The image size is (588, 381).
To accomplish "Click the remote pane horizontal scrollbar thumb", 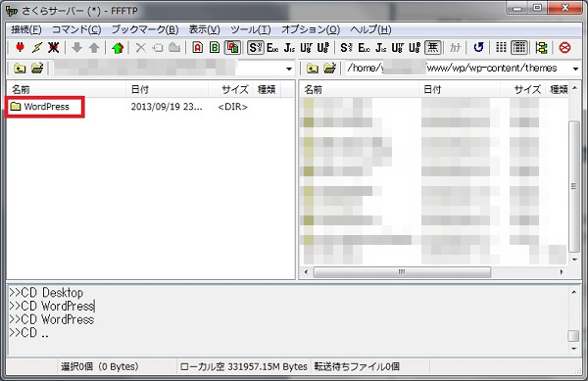I will [x=402, y=272].
